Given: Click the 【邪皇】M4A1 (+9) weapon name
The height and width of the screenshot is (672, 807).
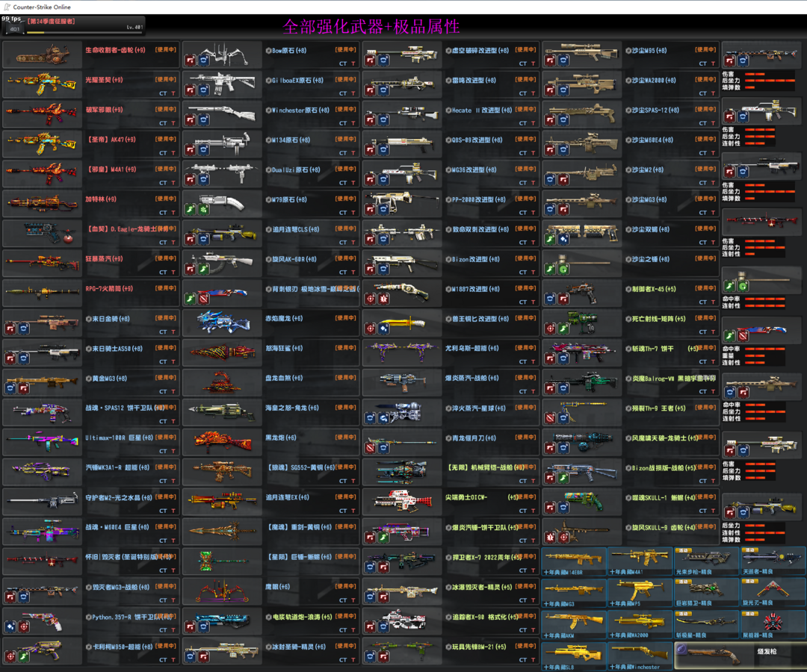Looking at the screenshot, I should click(111, 169).
